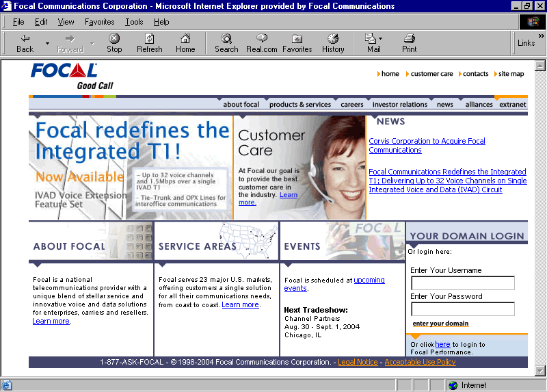Screen dimensions: 547x392
Task: Focus the Enter Your Username field
Action: coord(463,283)
